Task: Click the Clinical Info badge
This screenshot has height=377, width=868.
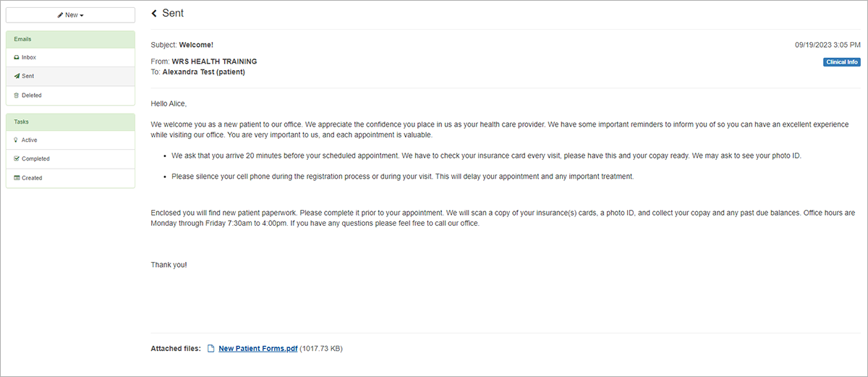Action: [842, 62]
